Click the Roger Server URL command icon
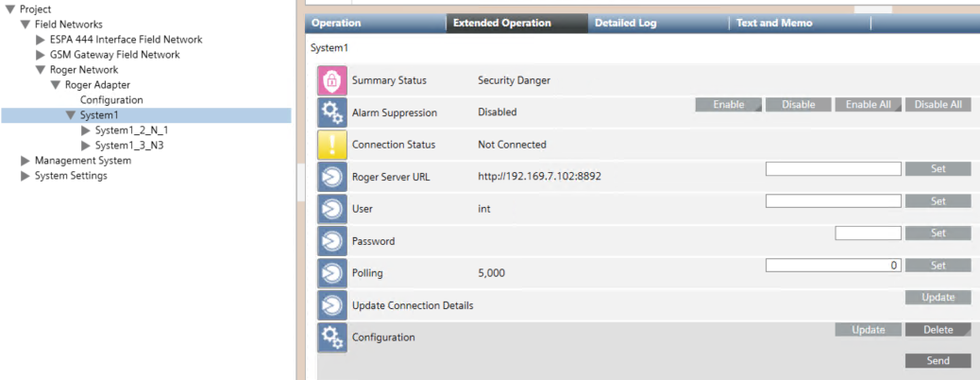The height and width of the screenshot is (380, 980). 331,177
